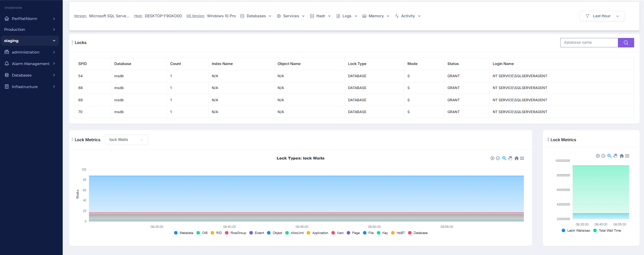This screenshot has height=255, width=644.
Task: Open the Last Hour time filter dropdown
Action: tap(602, 16)
